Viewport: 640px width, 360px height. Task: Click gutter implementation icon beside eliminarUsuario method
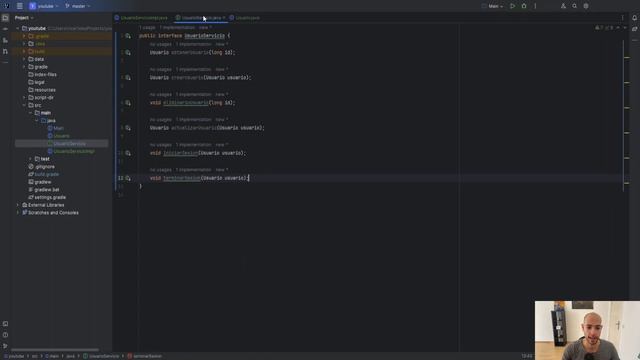(128, 103)
